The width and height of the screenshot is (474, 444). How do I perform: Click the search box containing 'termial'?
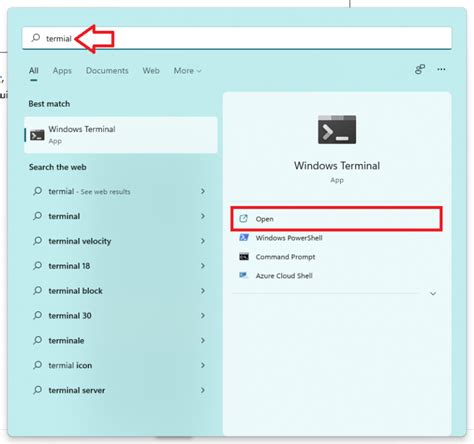tap(237, 38)
